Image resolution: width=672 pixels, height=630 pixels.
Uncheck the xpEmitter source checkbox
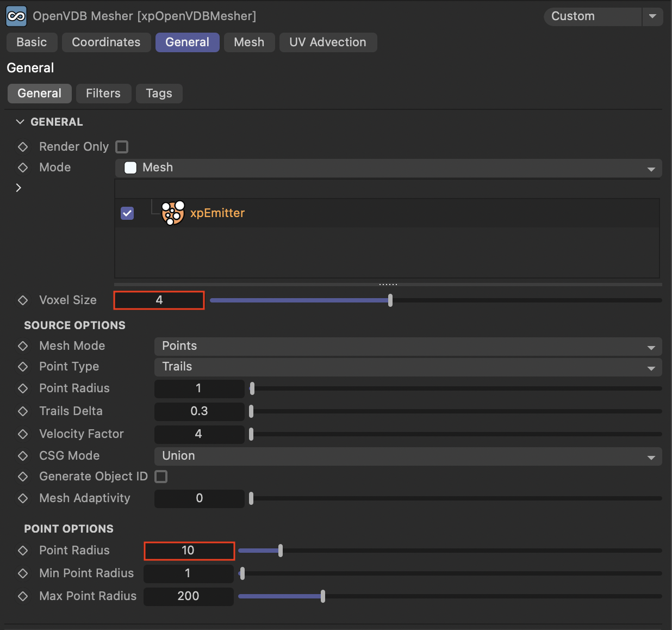point(127,213)
